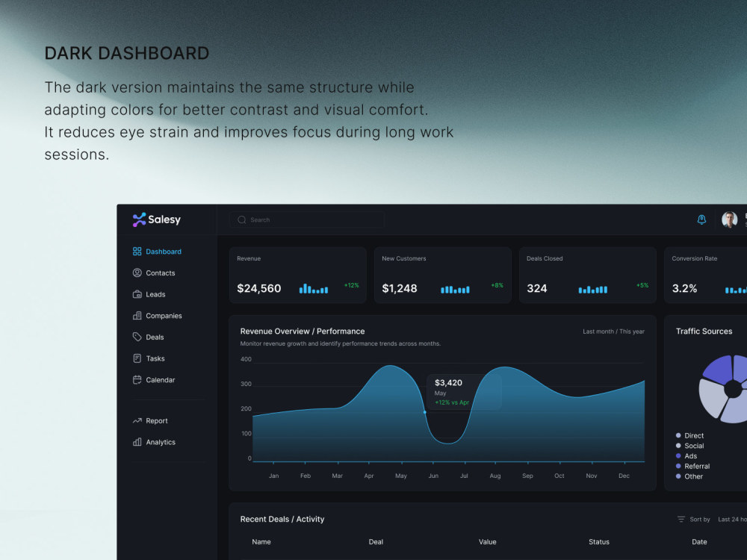Sort table by Value column
This screenshot has width=747, height=560.
pyautogui.click(x=487, y=542)
